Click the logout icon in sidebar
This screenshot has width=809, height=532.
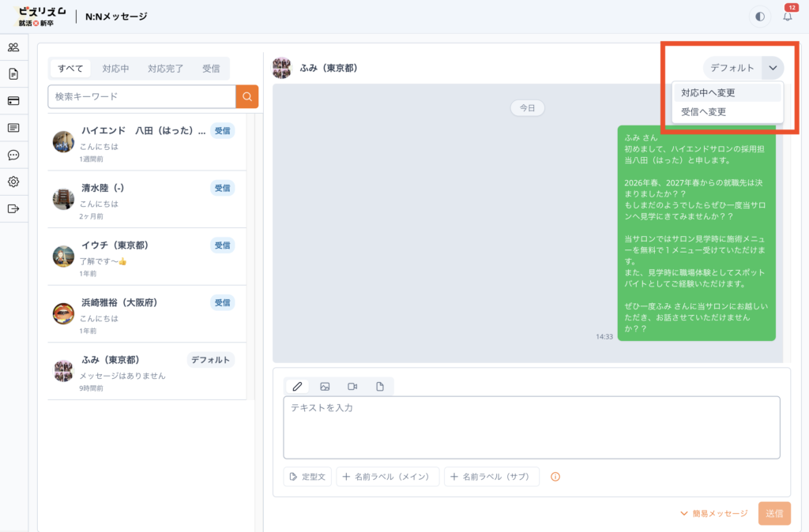coord(13,208)
